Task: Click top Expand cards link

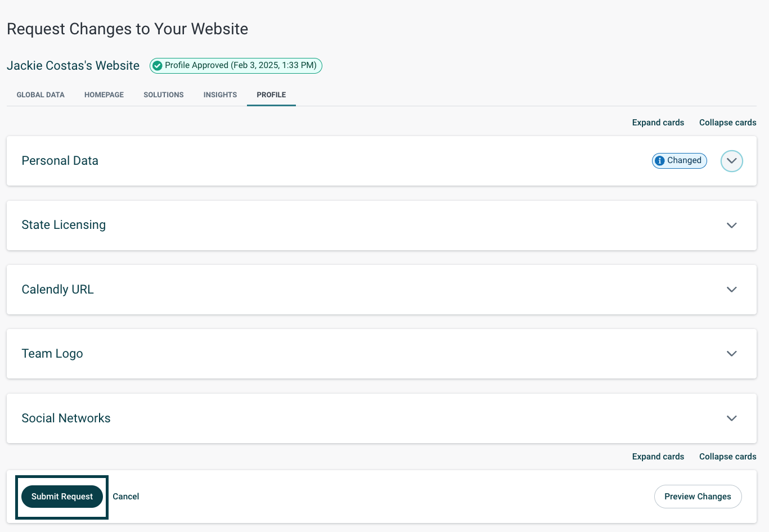Action: click(x=658, y=123)
